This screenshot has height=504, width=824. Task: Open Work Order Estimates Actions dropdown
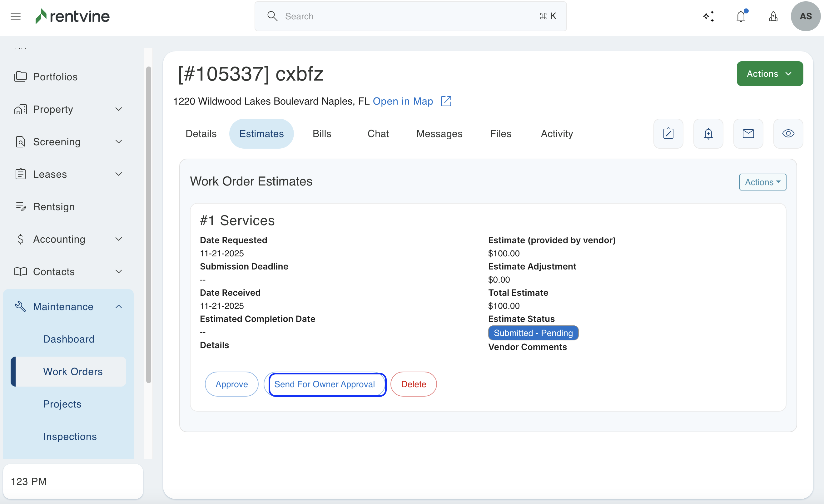[x=762, y=182]
